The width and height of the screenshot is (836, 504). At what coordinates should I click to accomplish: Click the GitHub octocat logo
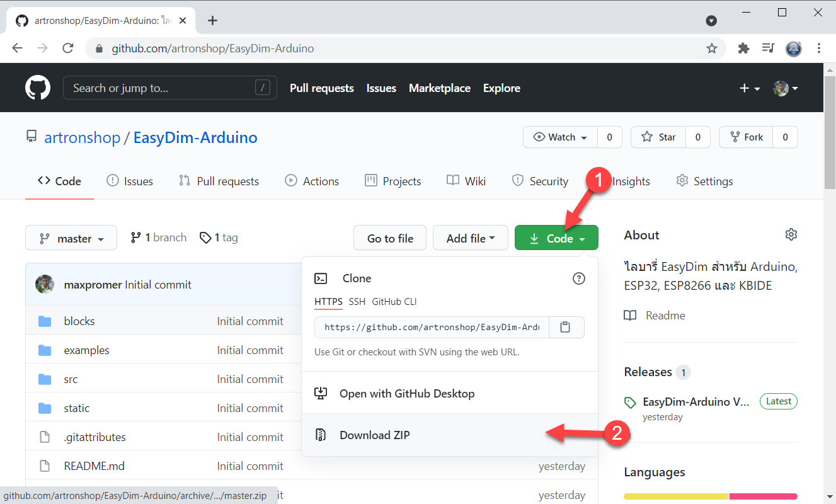tap(38, 88)
